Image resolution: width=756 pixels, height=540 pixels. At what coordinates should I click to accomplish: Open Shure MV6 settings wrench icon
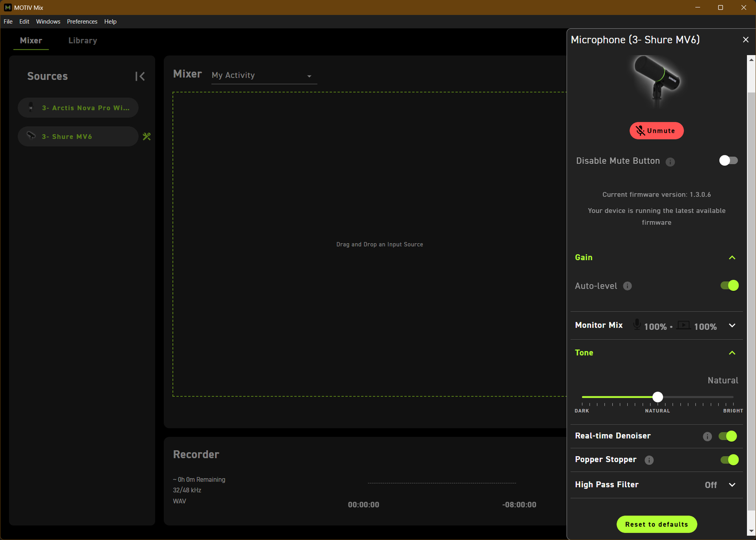coord(147,136)
